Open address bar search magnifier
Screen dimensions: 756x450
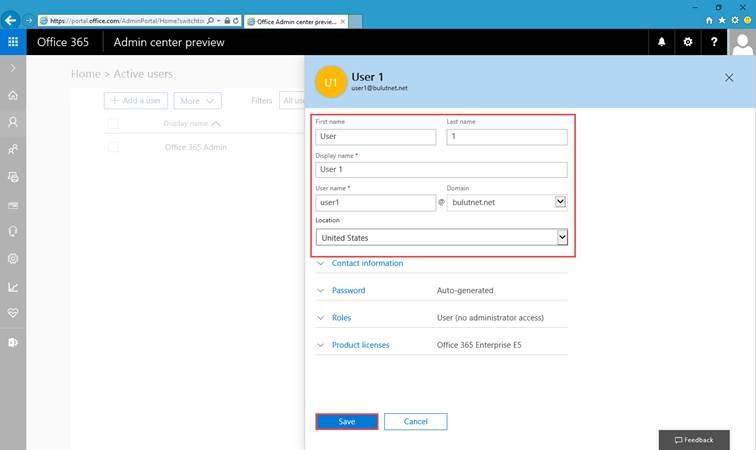[210, 21]
